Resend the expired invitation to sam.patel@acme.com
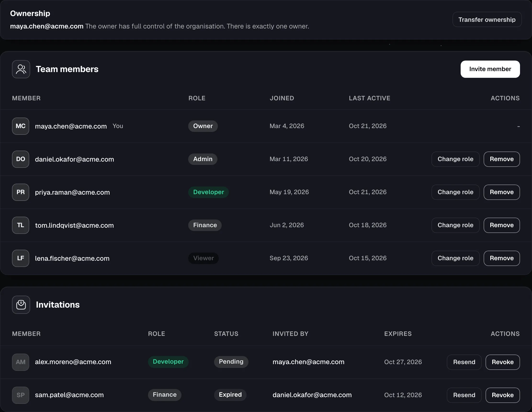The height and width of the screenshot is (412, 532). pos(464,395)
